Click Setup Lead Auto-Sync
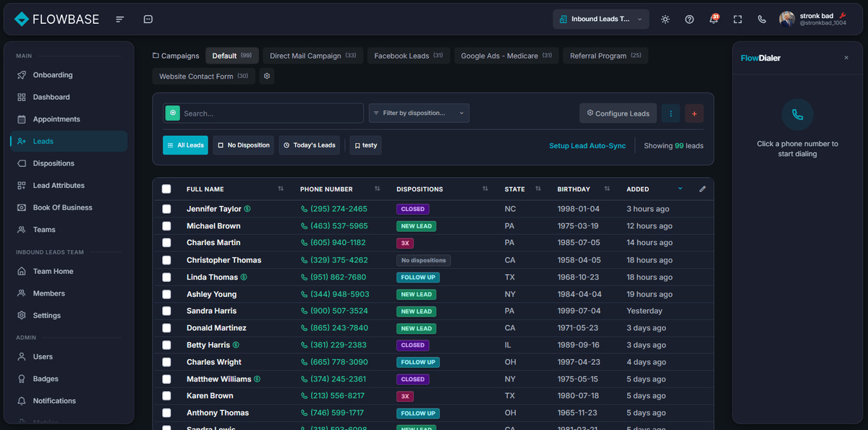This screenshot has height=430, width=868. pyautogui.click(x=587, y=145)
